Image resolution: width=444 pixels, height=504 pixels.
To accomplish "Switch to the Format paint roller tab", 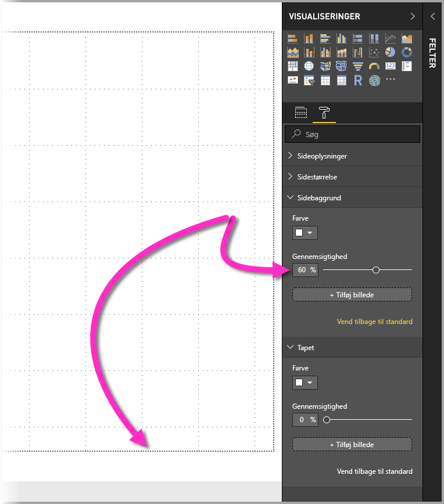I will (x=324, y=113).
